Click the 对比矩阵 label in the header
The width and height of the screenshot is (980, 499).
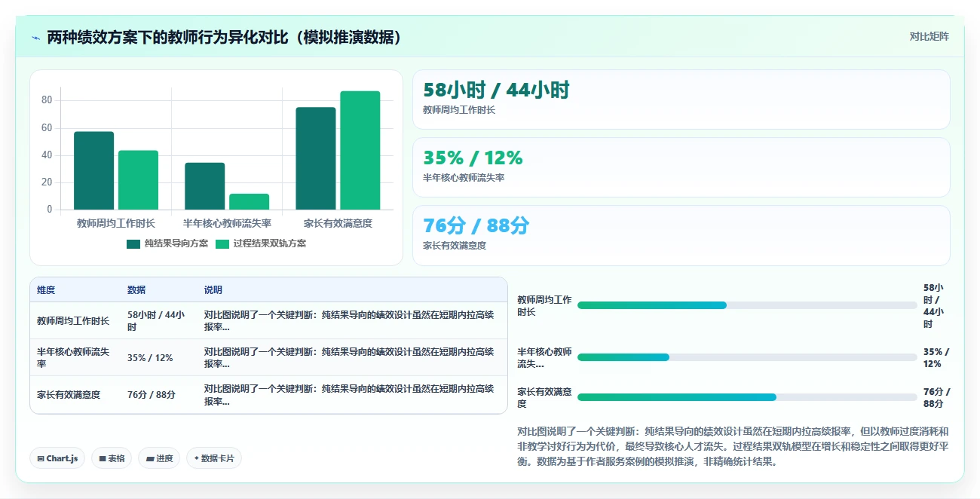[929, 36]
